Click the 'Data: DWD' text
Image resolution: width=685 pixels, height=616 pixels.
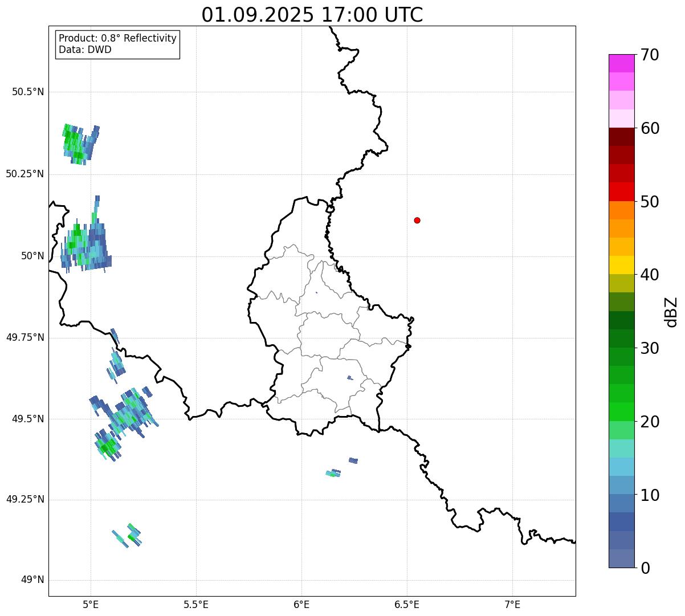click(x=85, y=50)
